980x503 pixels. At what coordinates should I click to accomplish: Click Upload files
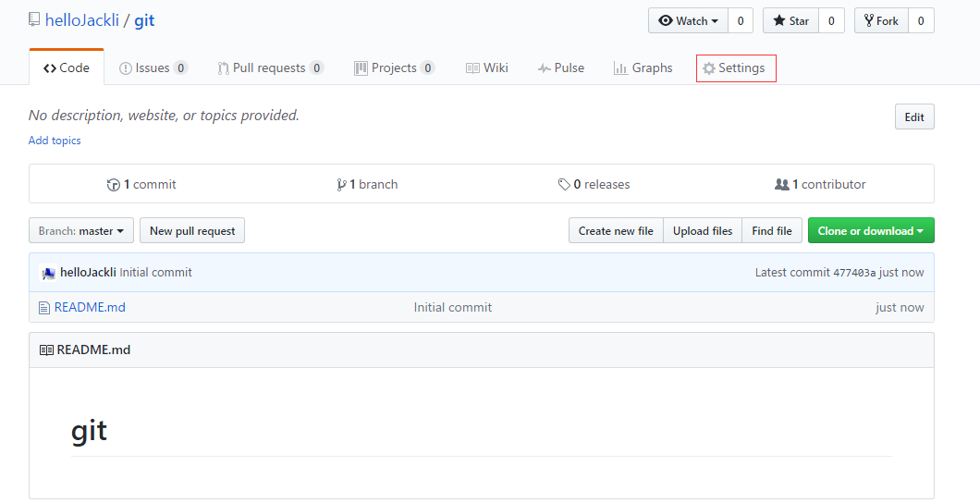703,230
